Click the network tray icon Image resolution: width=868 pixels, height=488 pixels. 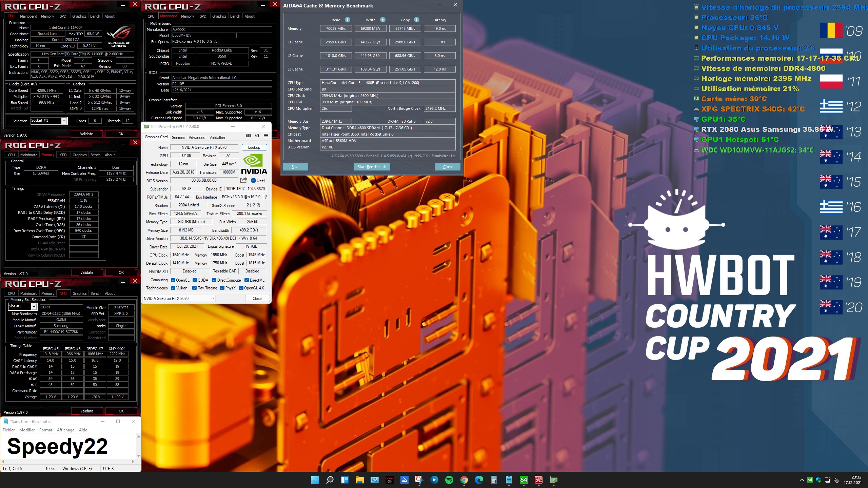[x=827, y=480]
